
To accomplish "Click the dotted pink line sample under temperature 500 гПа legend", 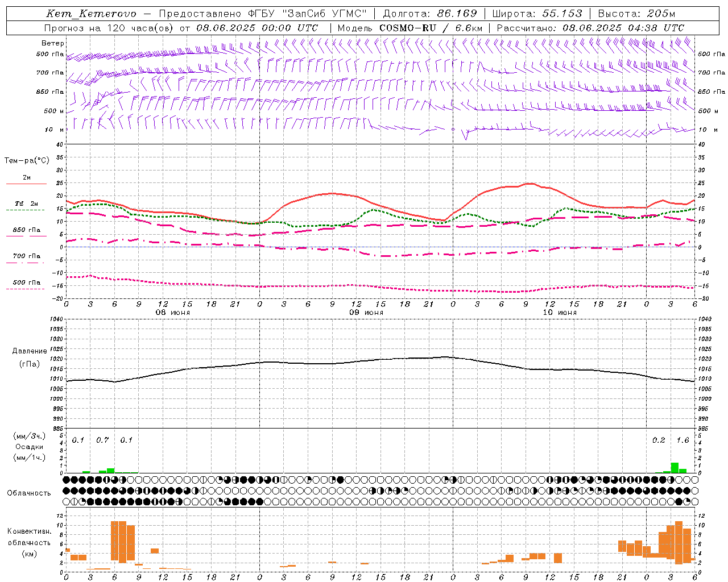I will 26,289.
